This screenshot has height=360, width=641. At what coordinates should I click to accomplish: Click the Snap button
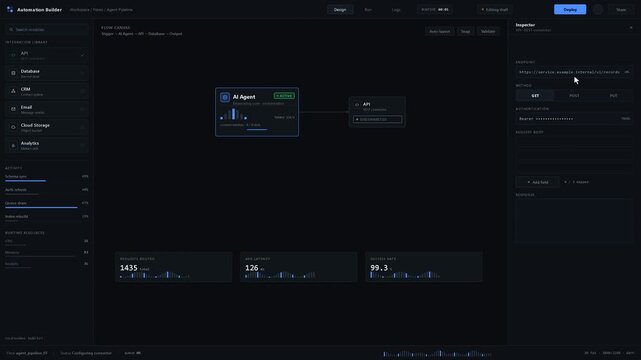click(465, 31)
